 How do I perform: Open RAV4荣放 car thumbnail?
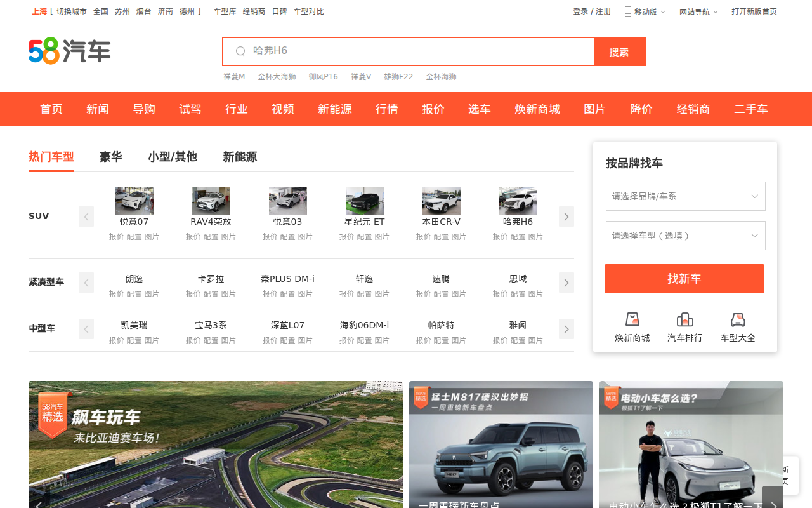click(211, 201)
